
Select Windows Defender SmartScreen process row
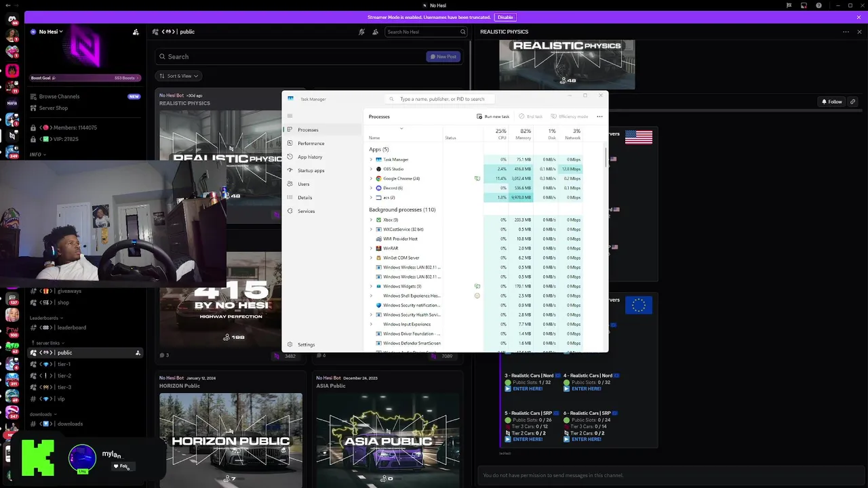coord(475,343)
